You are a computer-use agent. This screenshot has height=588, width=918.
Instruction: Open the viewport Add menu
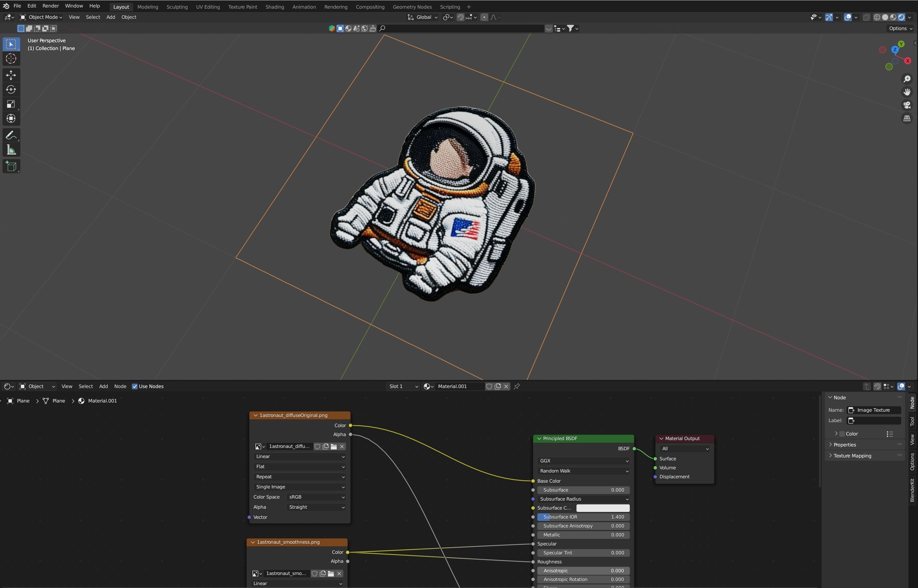(110, 17)
